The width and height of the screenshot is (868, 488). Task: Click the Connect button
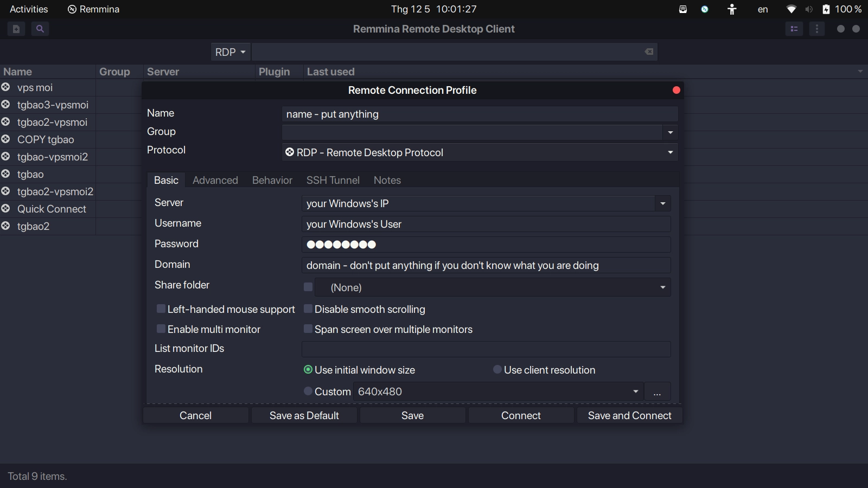click(521, 415)
